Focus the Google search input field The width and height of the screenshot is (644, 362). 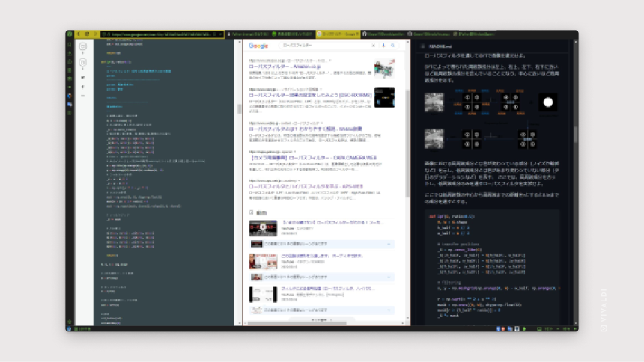(x=326, y=46)
